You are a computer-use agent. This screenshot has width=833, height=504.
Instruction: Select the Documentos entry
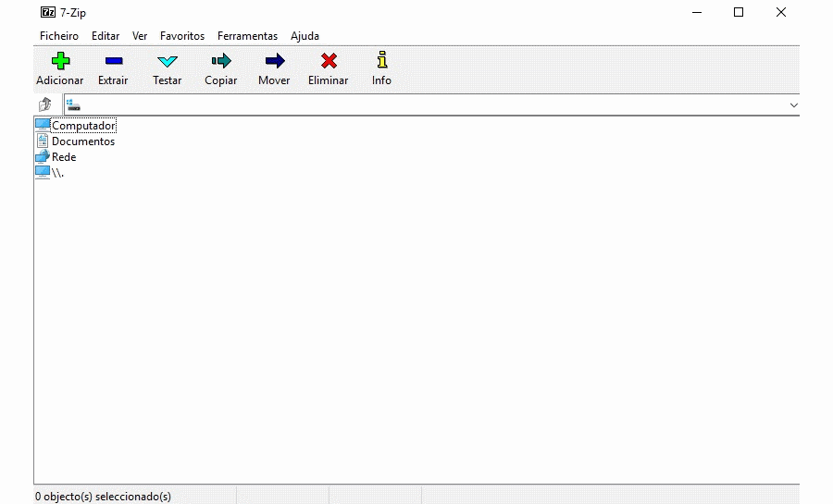(83, 141)
